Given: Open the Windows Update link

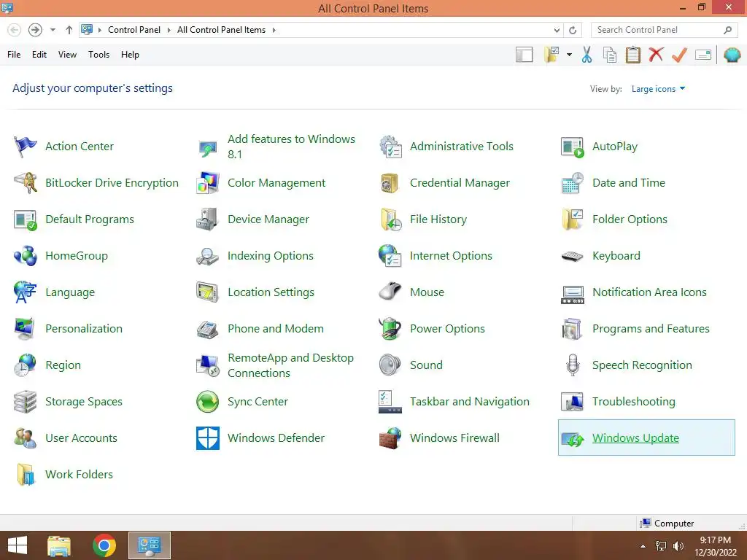Looking at the screenshot, I should [635, 438].
